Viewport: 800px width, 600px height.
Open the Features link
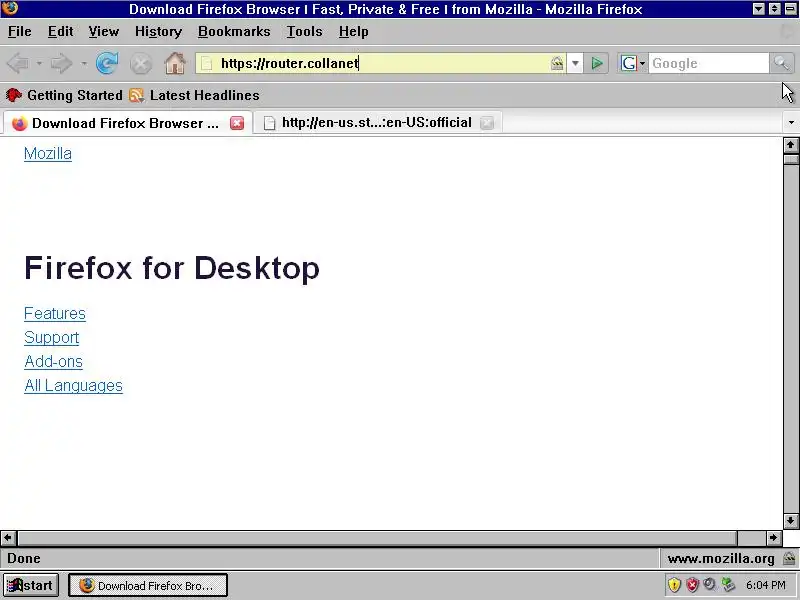tap(55, 313)
